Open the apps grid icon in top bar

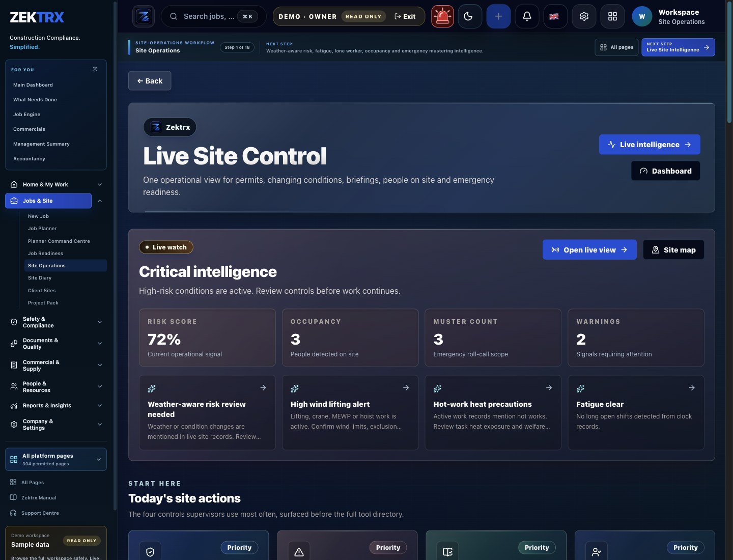[612, 16]
